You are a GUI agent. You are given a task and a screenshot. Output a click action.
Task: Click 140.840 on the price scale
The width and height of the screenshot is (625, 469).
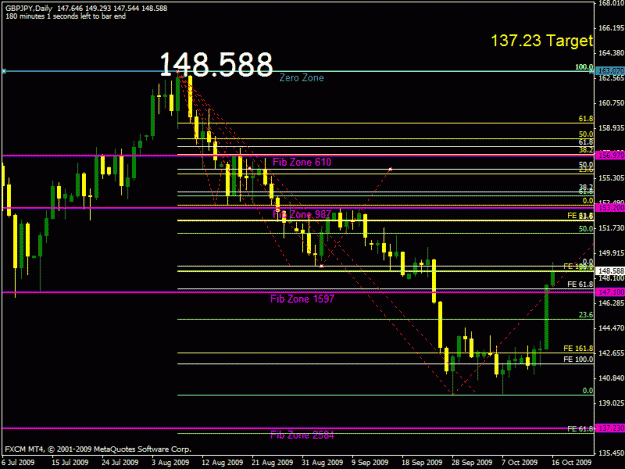(611, 378)
